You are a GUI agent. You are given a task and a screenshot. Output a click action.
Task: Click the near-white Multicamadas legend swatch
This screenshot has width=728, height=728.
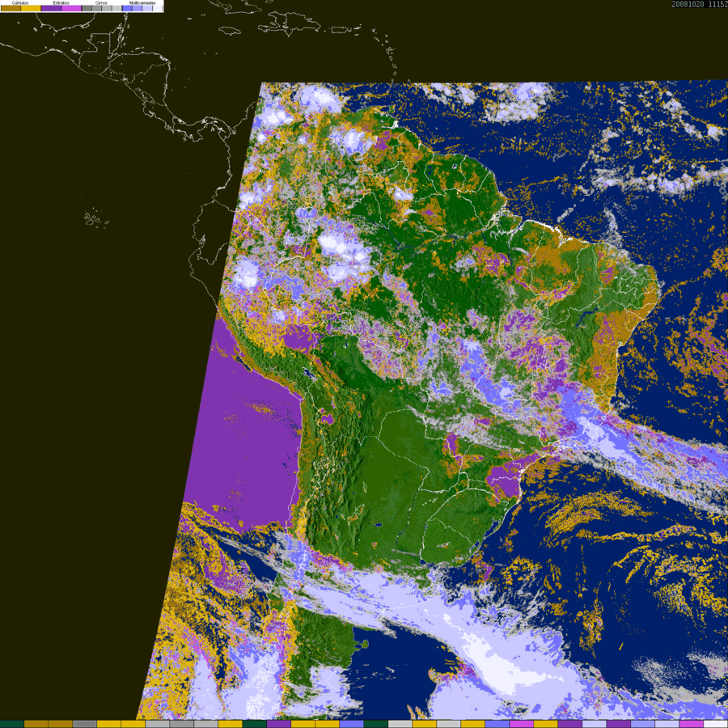tap(157, 8)
